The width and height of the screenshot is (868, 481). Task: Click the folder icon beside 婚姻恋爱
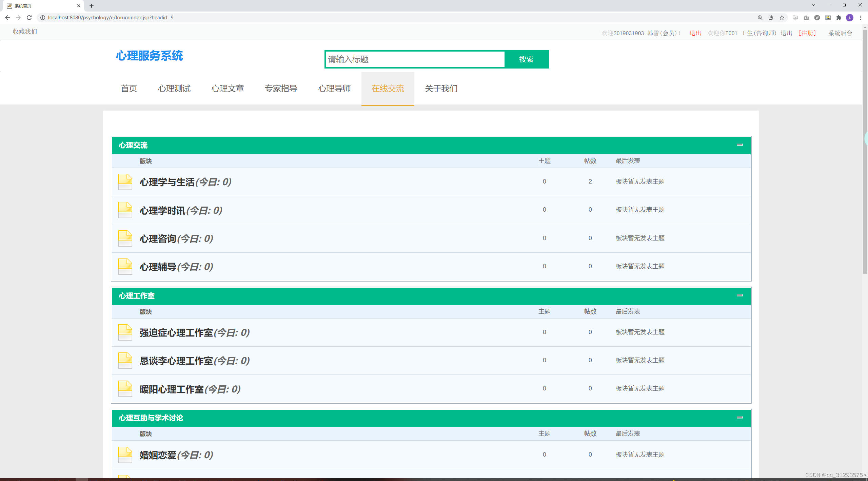[125, 455]
